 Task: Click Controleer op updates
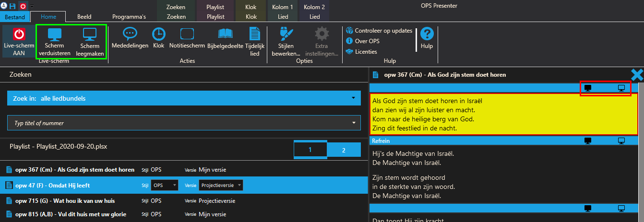[x=379, y=31]
